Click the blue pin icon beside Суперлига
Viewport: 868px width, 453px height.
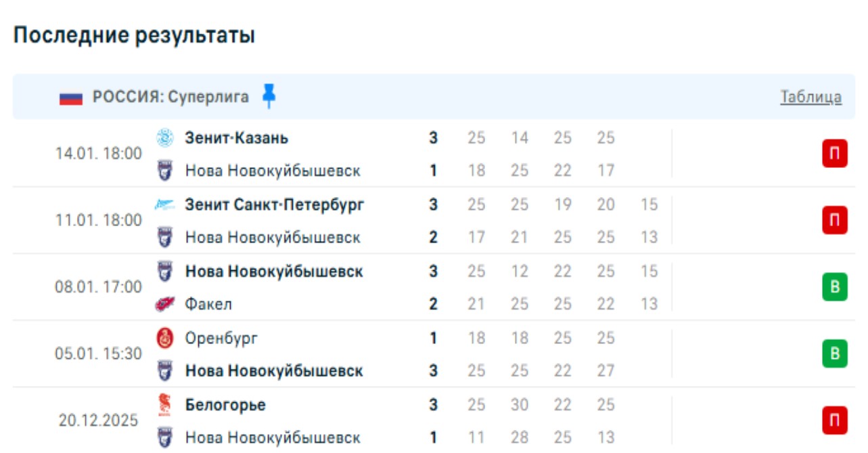click(x=269, y=97)
